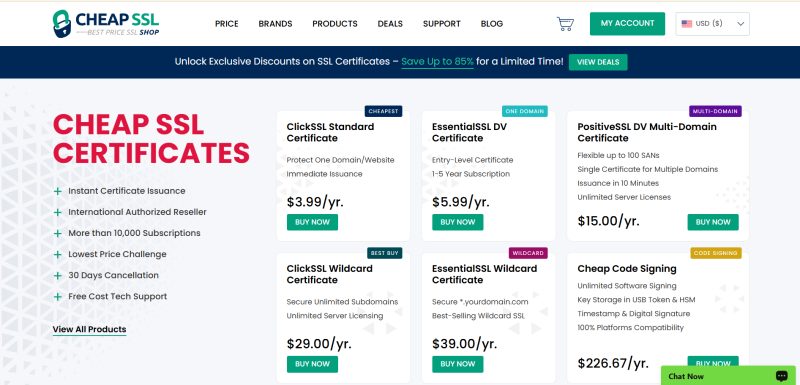This screenshot has height=385, width=800.
Task: Open the shopping cart icon
Action: coord(565,23)
